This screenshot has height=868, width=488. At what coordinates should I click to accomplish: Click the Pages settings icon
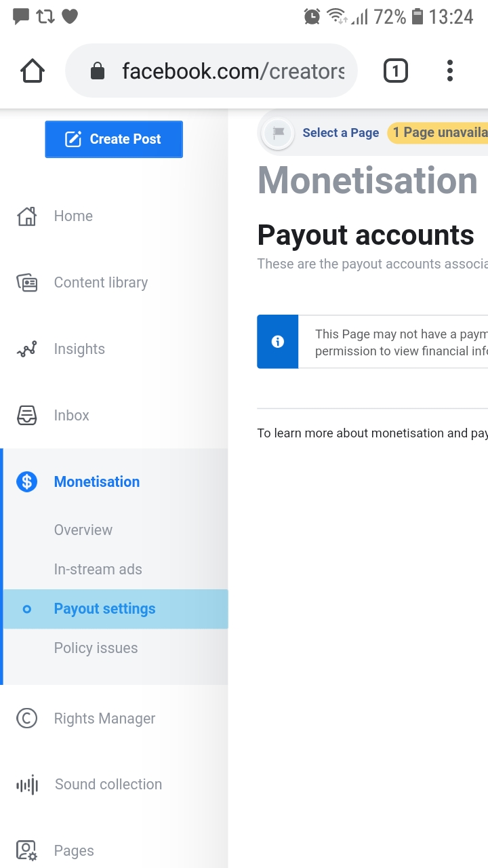pyautogui.click(x=26, y=851)
